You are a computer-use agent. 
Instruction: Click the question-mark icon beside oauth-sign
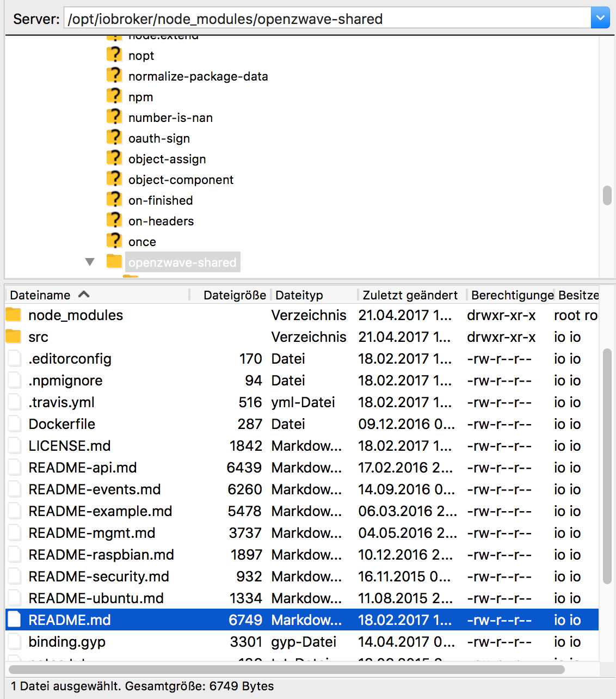pyautogui.click(x=114, y=138)
